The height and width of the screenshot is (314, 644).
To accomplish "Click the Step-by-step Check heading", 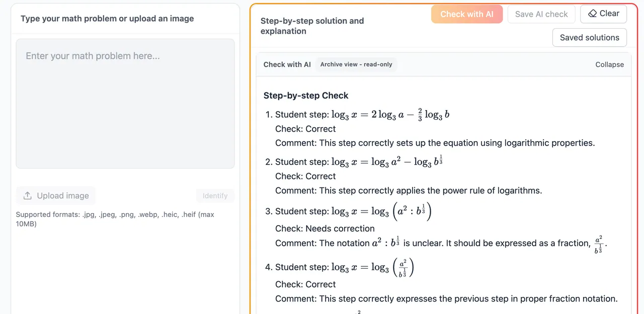I will tap(306, 95).
